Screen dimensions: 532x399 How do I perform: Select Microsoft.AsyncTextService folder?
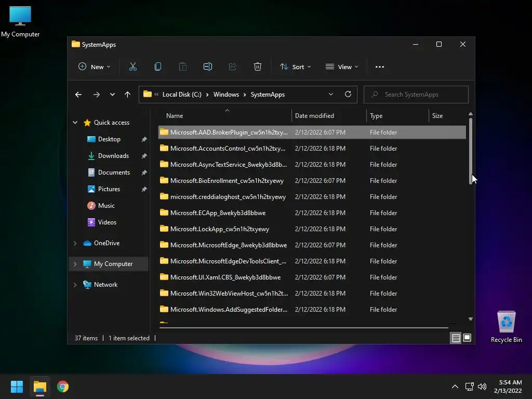pos(312,165)
